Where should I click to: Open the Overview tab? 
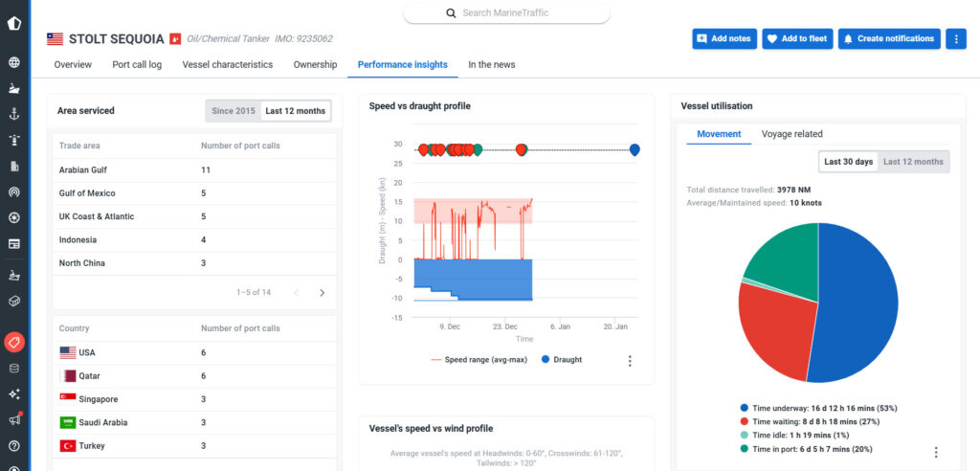[x=73, y=64]
